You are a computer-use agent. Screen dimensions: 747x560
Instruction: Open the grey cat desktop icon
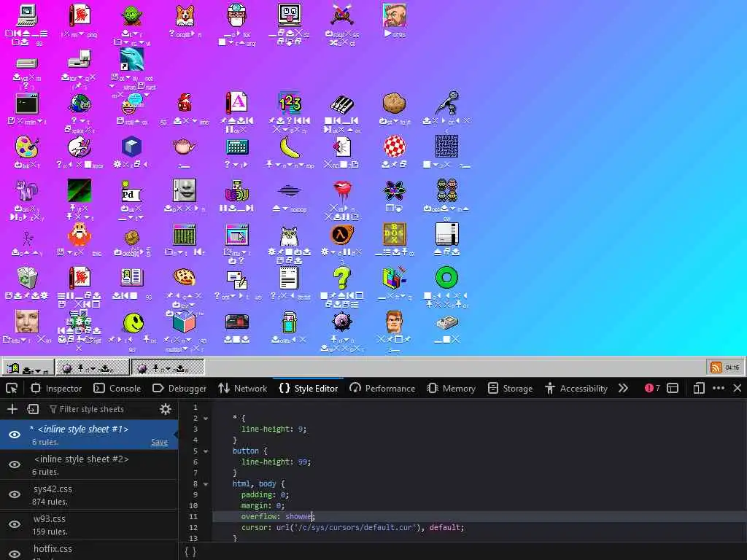[289, 236]
